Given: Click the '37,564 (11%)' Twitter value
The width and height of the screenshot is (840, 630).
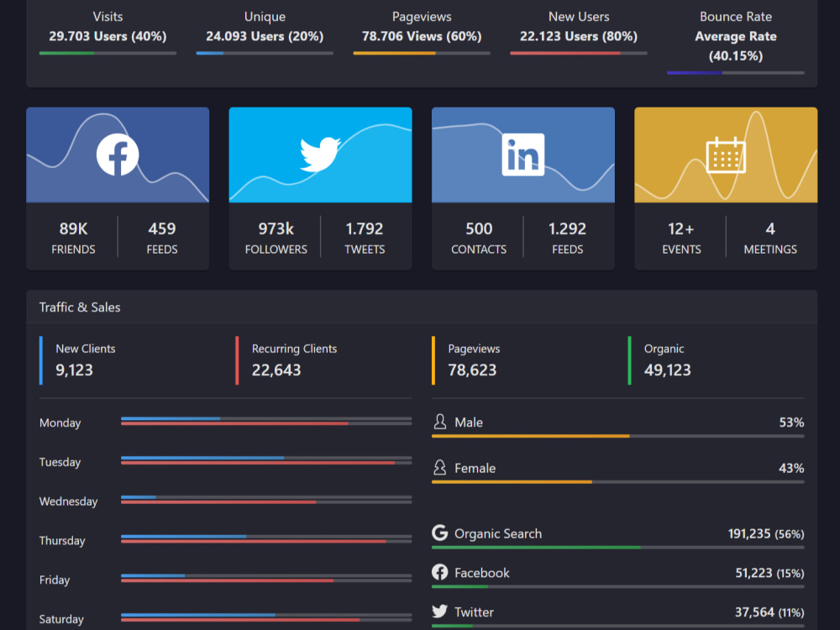Looking at the screenshot, I should click(x=769, y=612).
